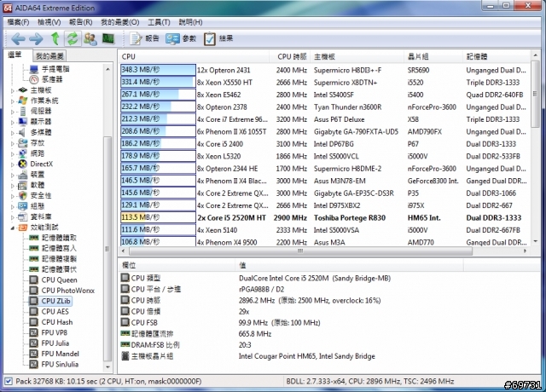The image size is (546, 392).
Task: Select 記憶體潛伏 memory latency benchmark
Action: (59, 269)
